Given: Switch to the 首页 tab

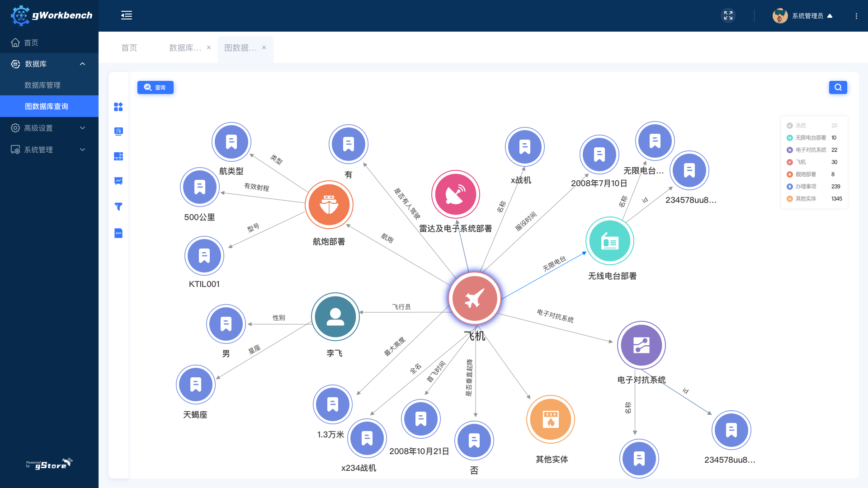Looking at the screenshot, I should click(x=129, y=48).
